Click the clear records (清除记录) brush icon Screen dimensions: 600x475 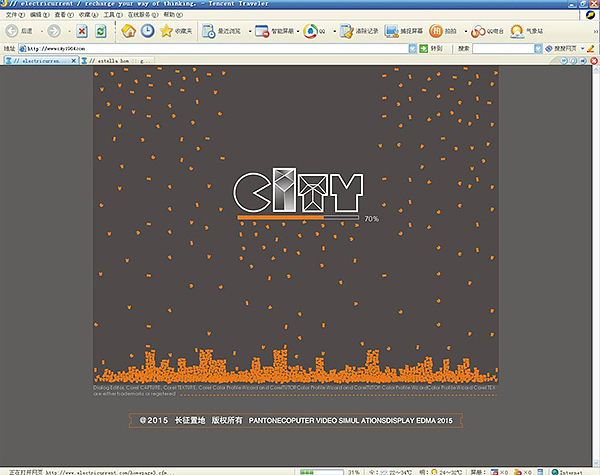[x=347, y=31]
